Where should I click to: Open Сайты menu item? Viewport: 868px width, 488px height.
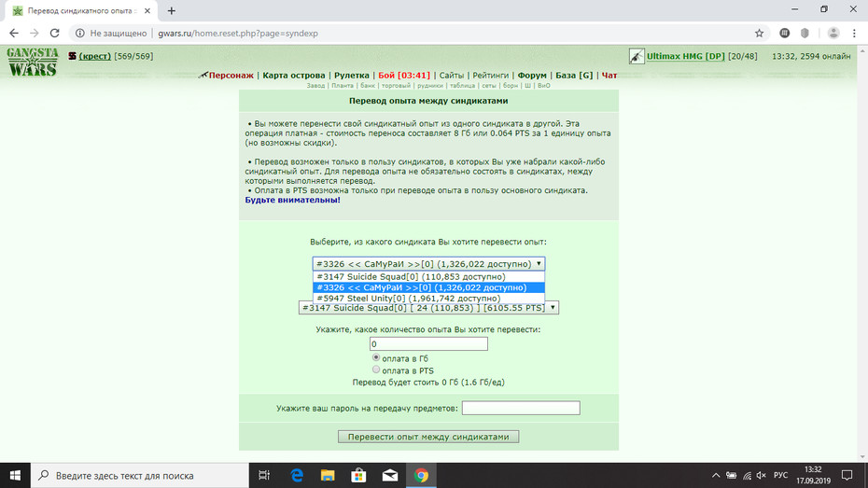(452, 76)
